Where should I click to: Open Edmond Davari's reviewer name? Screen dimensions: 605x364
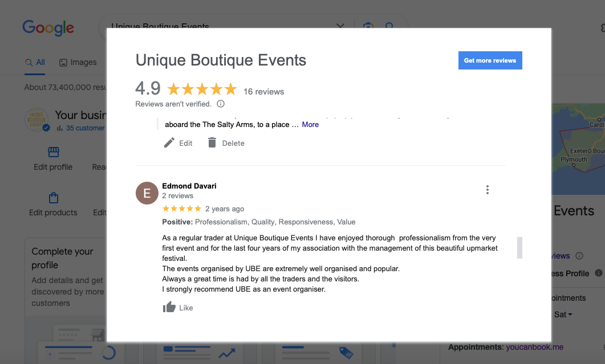coord(189,186)
